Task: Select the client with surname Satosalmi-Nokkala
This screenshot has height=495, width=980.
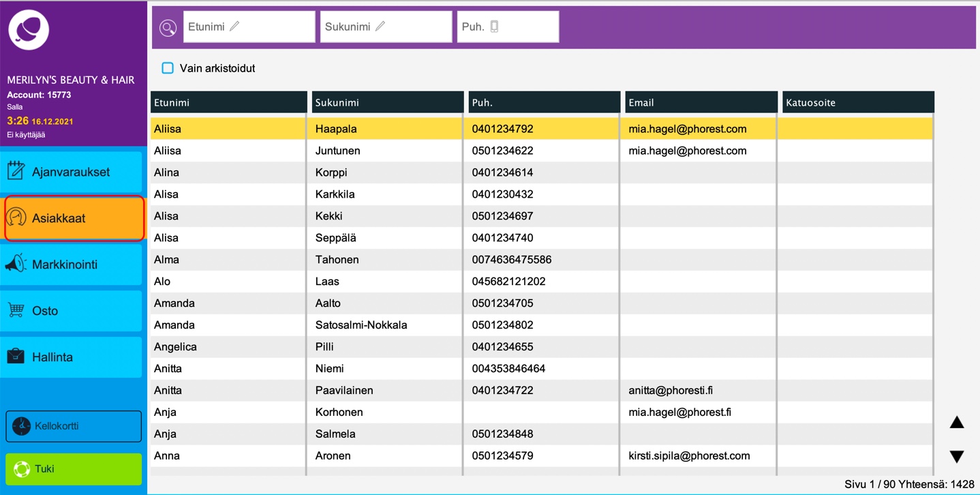Action: tap(542, 325)
